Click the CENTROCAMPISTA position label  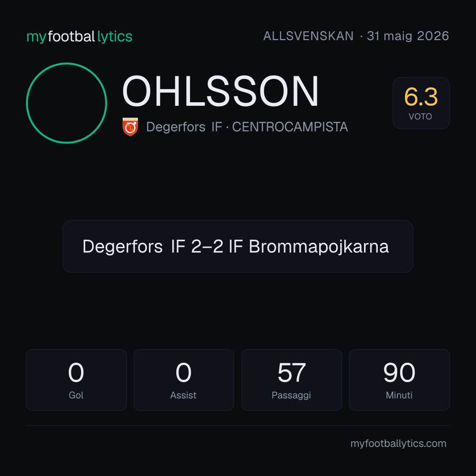click(x=290, y=127)
